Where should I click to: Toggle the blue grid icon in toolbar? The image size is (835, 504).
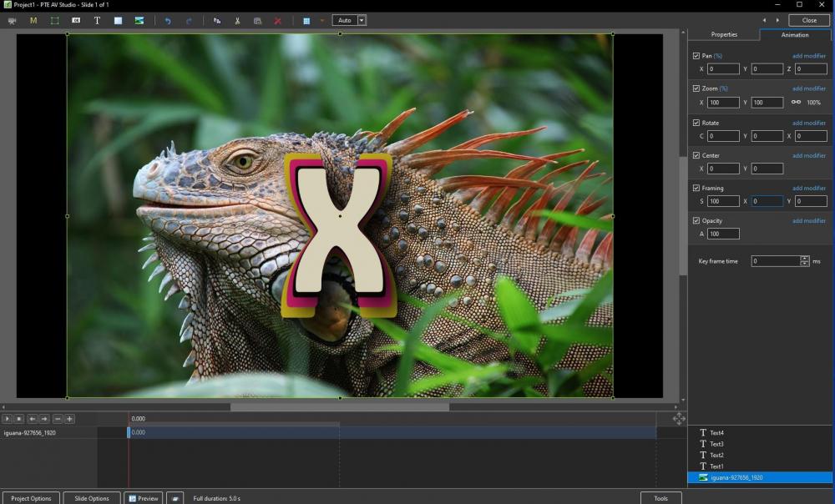coord(306,20)
